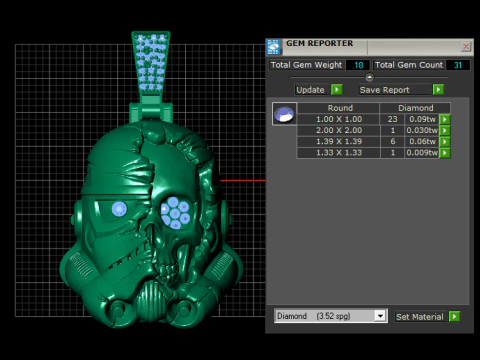Click the Total Gem Count label

pos(409,65)
